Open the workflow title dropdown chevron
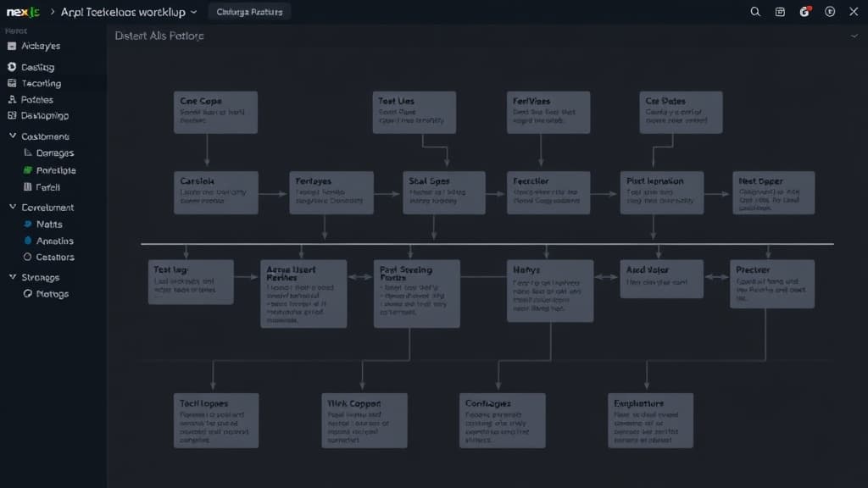The image size is (868, 488). tap(195, 12)
